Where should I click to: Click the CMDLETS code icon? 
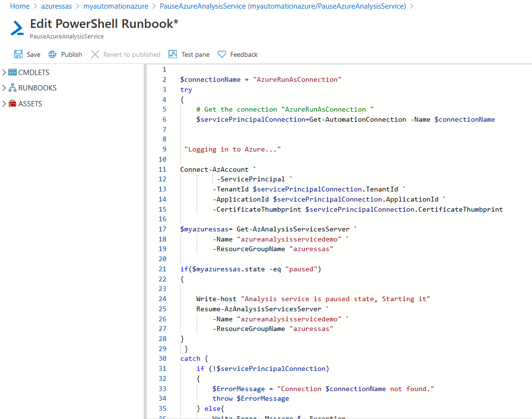(x=12, y=72)
